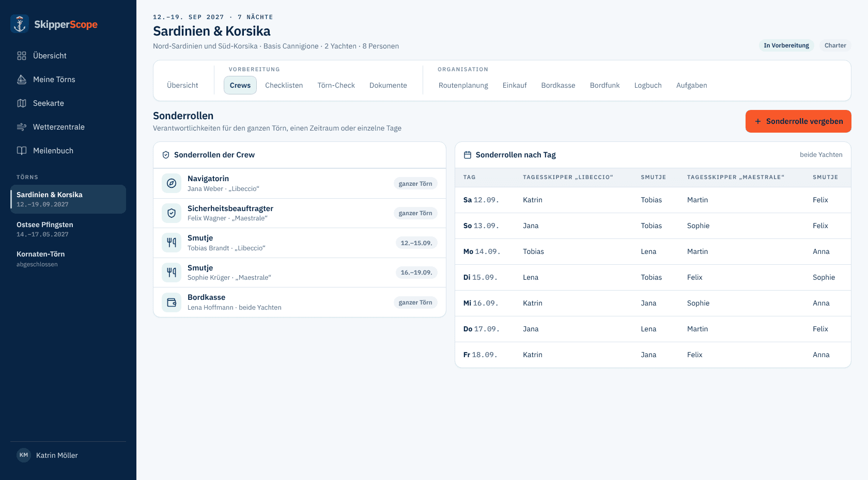Click the wallet icon beside Bordkasse
868x480 pixels.
coord(172,302)
